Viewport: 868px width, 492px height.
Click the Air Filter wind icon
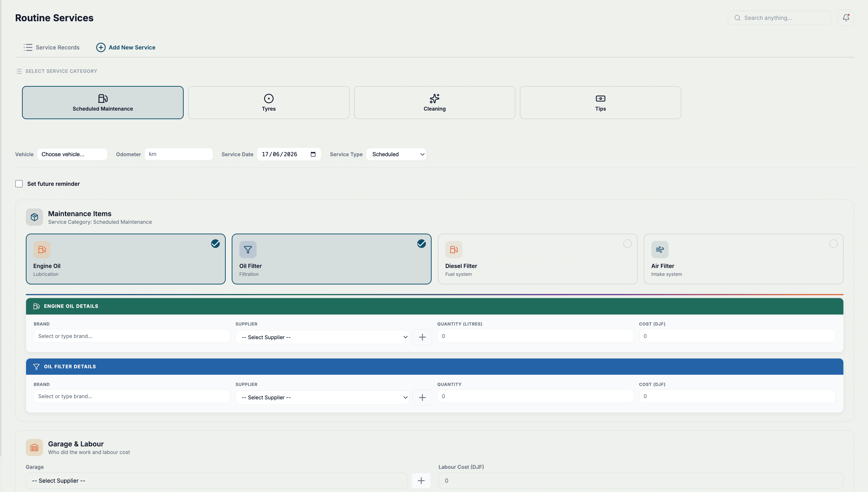(659, 250)
